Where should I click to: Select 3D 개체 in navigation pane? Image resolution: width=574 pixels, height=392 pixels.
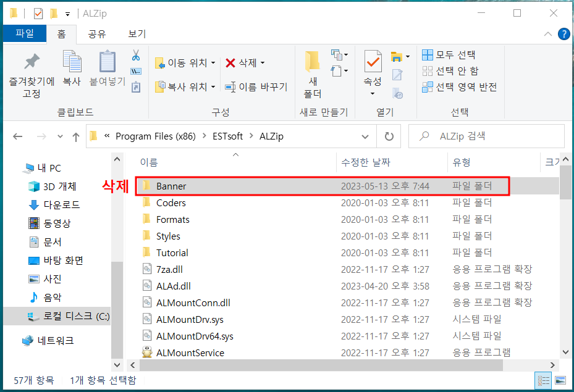click(x=53, y=186)
